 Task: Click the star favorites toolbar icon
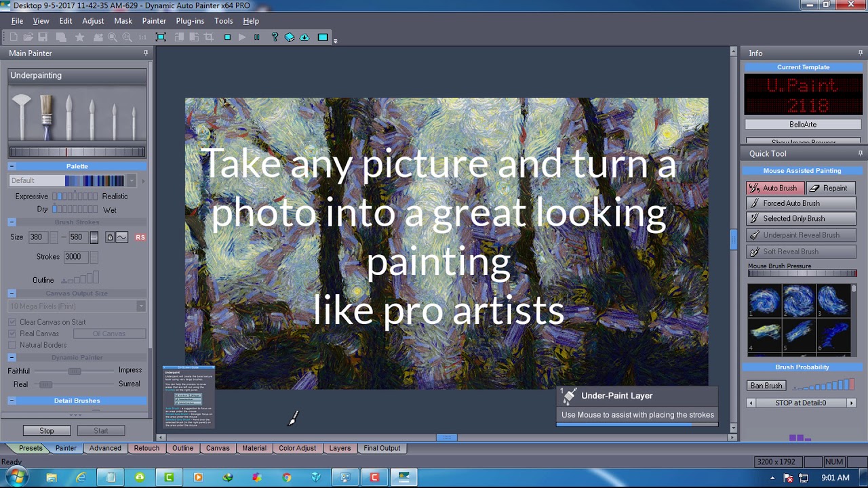coord(79,37)
